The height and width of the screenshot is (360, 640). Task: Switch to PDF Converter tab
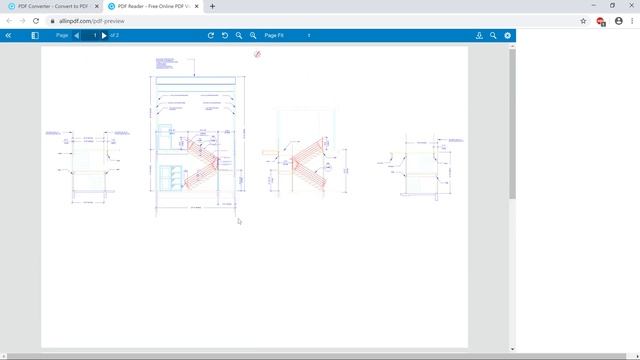coord(53,7)
